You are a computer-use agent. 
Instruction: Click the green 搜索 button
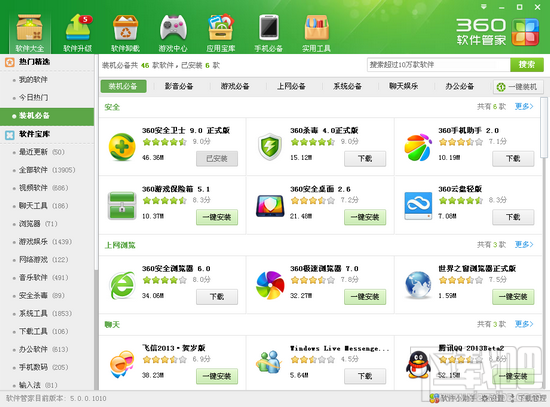[527, 65]
